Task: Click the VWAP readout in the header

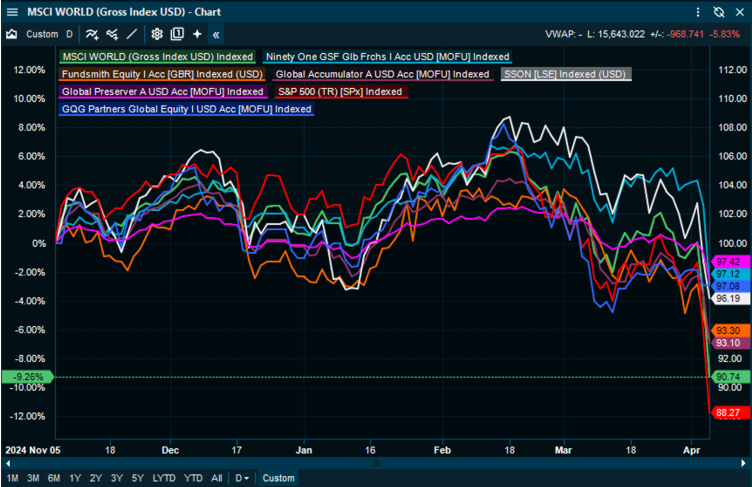Action: 564,35
